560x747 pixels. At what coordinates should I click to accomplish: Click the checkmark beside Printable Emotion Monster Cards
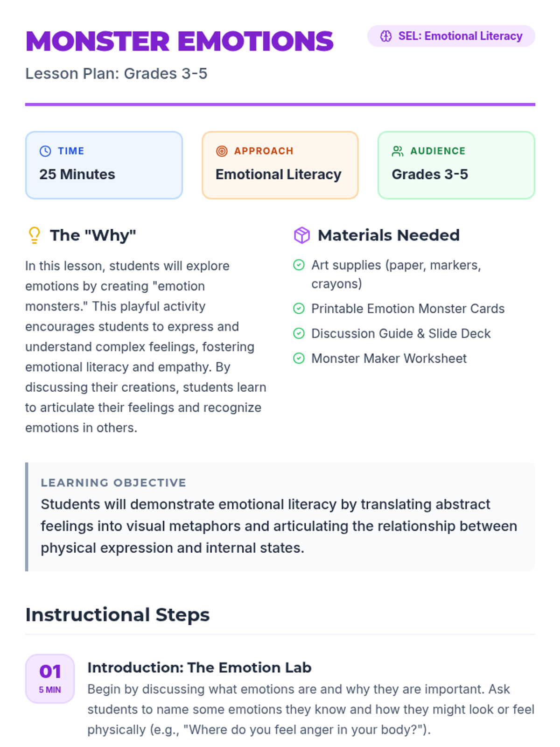[299, 309]
